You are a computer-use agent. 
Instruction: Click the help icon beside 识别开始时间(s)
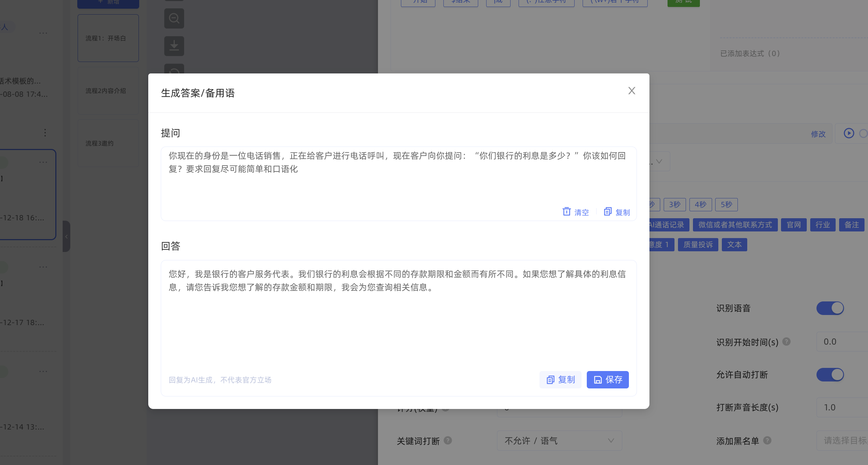pyautogui.click(x=787, y=342)
